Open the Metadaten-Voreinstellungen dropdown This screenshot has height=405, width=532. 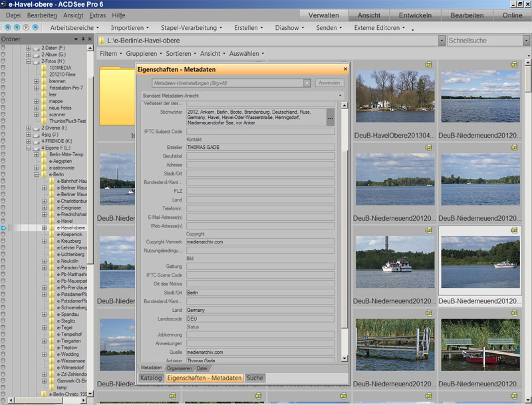(x=307, y=83)
